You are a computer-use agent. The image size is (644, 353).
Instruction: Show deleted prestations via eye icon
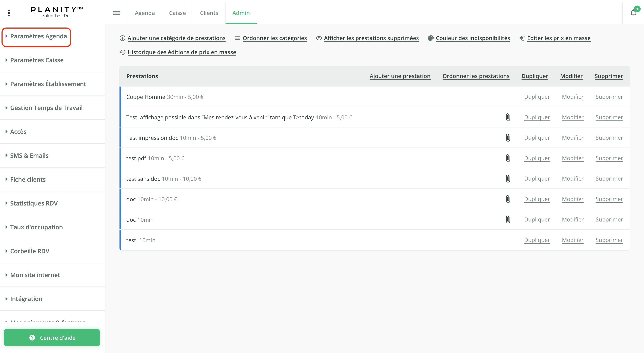(x=319, y=38)
